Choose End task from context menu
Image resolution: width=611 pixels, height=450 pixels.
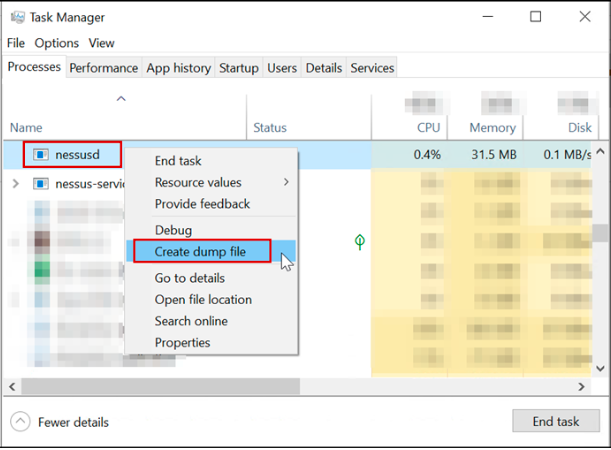(178, 160)
